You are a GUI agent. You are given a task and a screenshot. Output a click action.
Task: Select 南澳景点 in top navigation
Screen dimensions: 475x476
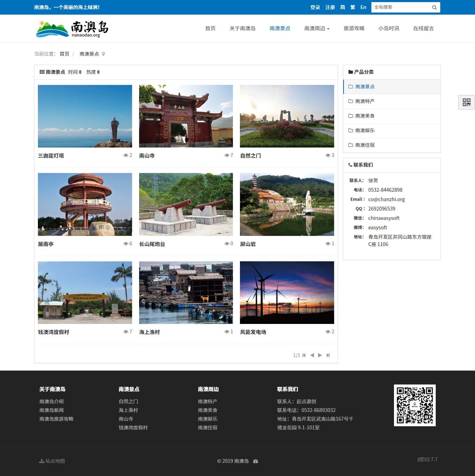[280, 29]
